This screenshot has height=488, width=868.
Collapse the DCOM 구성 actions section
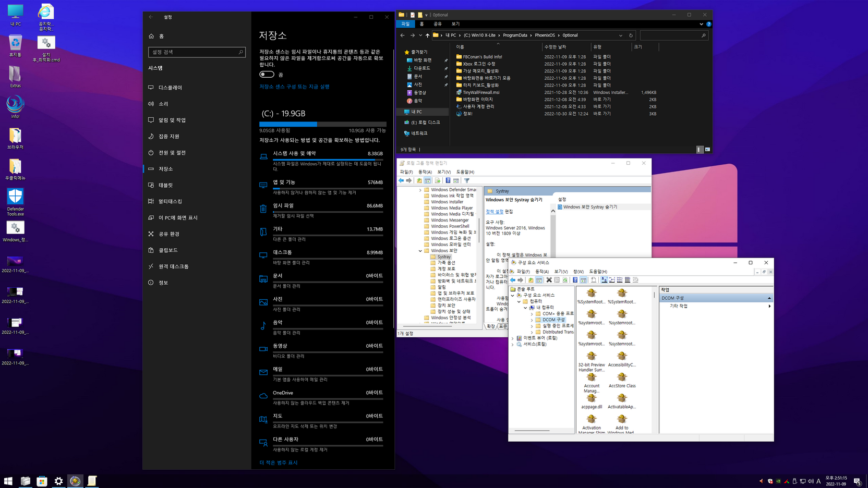(769, 298)
